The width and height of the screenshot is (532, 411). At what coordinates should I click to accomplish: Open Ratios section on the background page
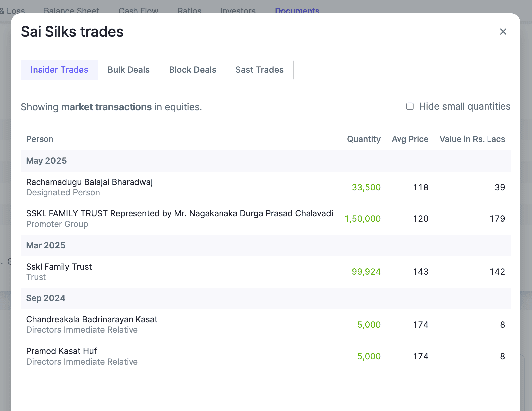point(190,11)
